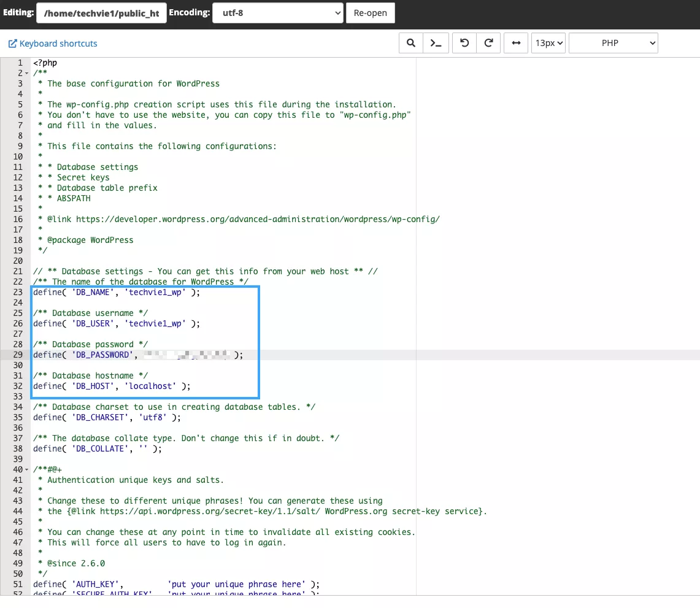Place cursor on the DB_NAME define line
This screenshot has height=608, width=700.
coord(117,293)
